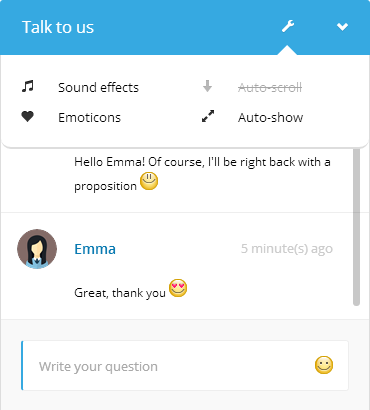This screenshot has height=410, width=370.
Task: Click Emma's avatar picture
Action: [x=37, y=249]
